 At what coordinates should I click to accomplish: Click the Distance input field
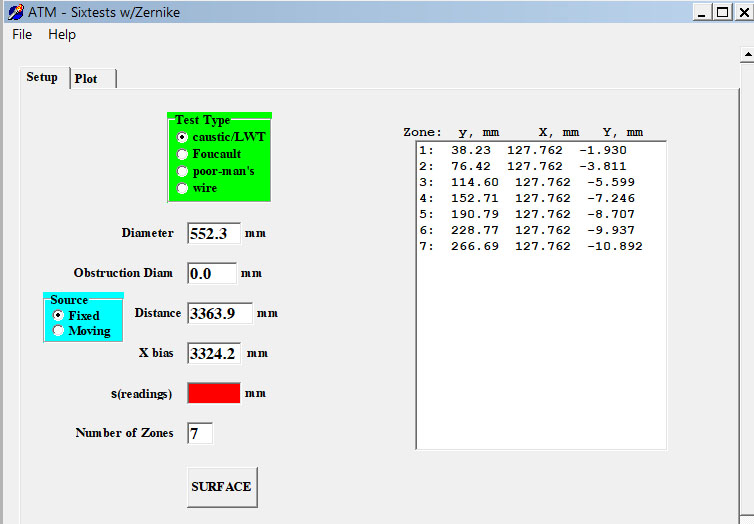pyautogui.click(x=219, y=313)
